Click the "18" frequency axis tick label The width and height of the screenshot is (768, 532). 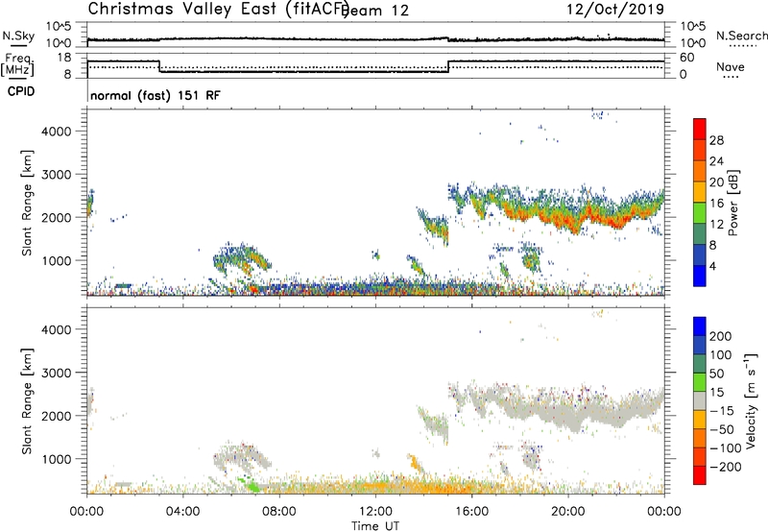point(65,58)
